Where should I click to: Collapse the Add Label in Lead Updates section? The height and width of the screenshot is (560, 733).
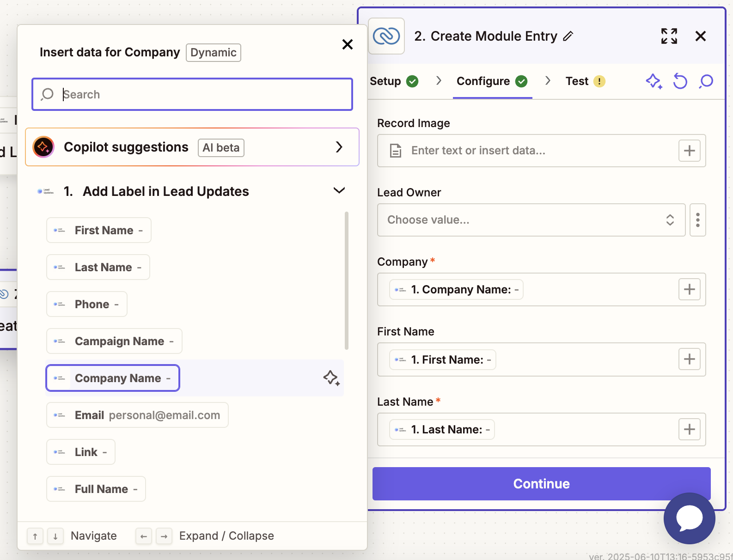339,191
